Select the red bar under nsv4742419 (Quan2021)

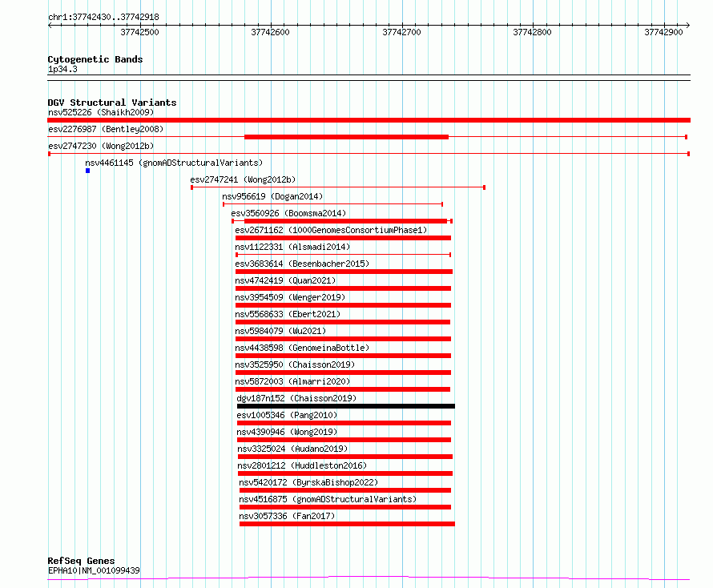[x=343, y=288]
